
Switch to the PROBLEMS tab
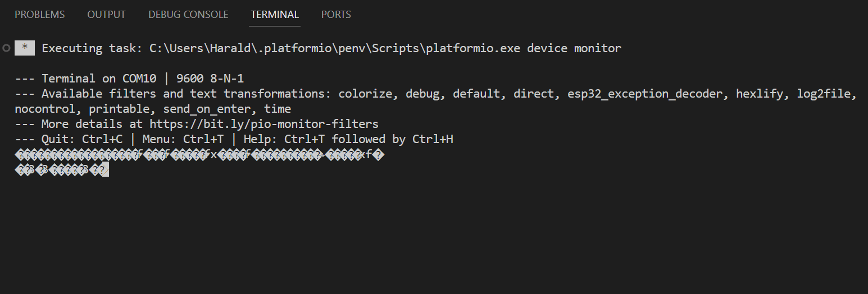tap(39, 15)
